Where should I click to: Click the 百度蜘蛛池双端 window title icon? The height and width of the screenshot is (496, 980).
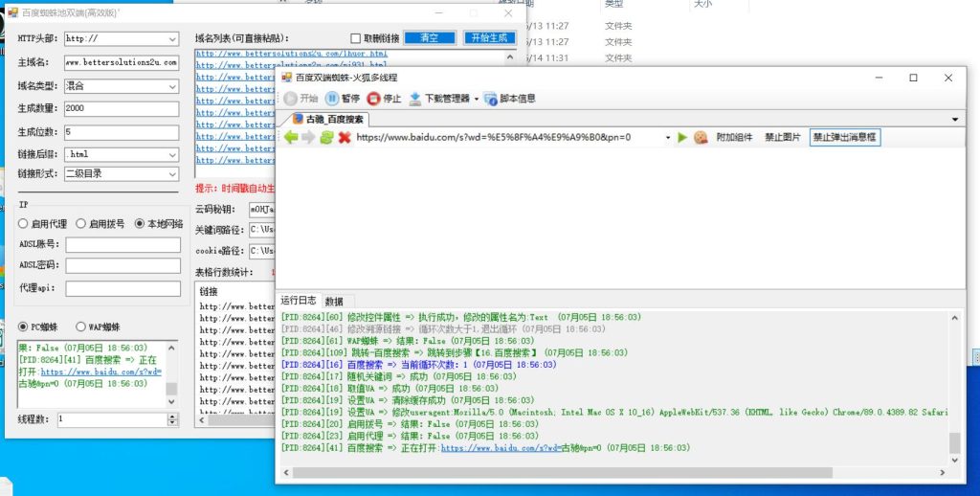click(12, 11)
